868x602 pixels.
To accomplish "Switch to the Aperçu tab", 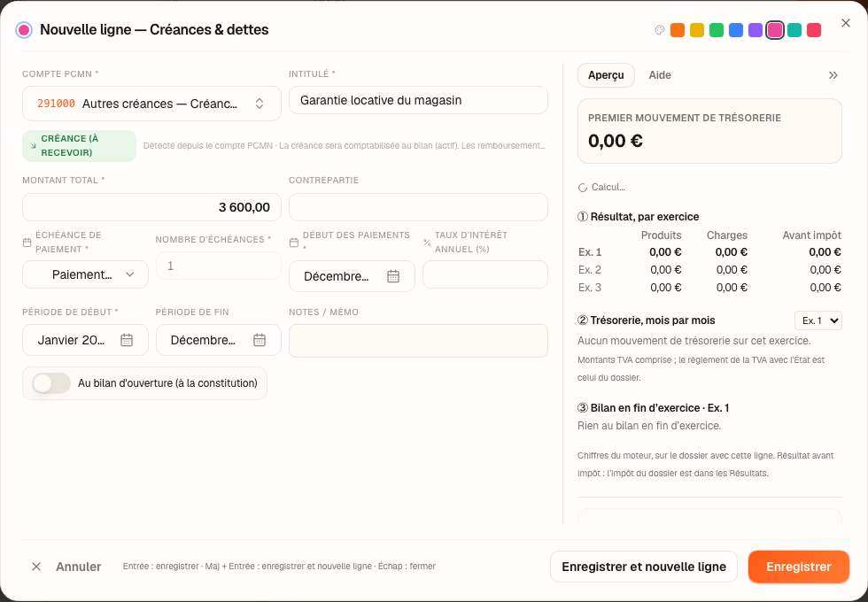I will [606, 75].
